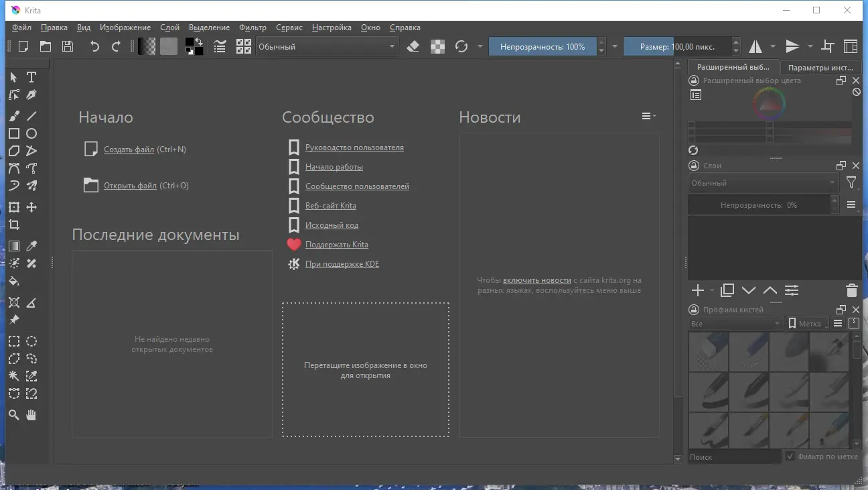Pick the Zoom magnifier tool

coord(14,416)
